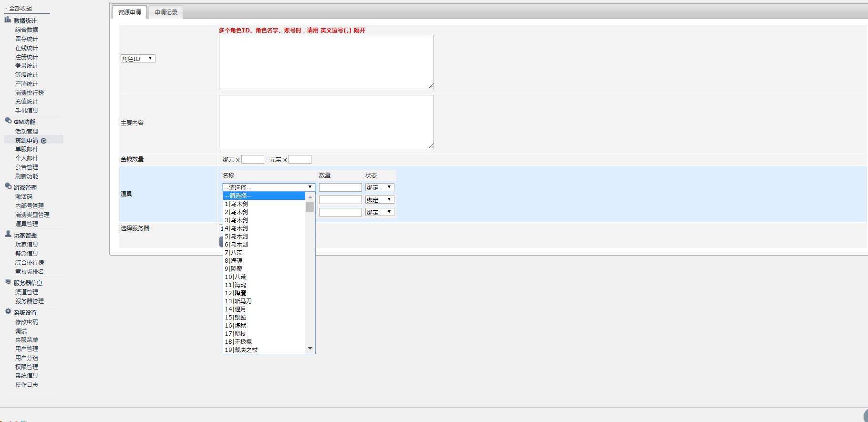
Task: Switch to the 申请记录 tab
Action: [x=166, y=12]
